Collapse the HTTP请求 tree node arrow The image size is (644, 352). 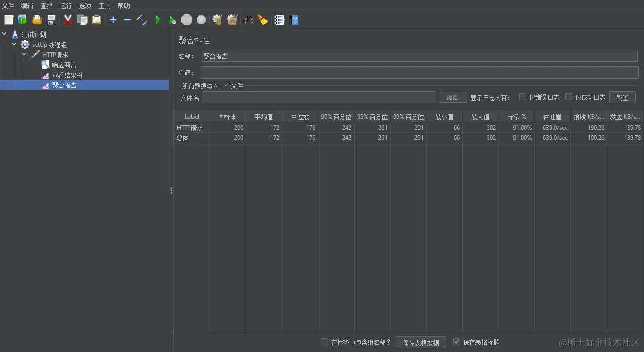pyautogui.click(x=24, y=54)
